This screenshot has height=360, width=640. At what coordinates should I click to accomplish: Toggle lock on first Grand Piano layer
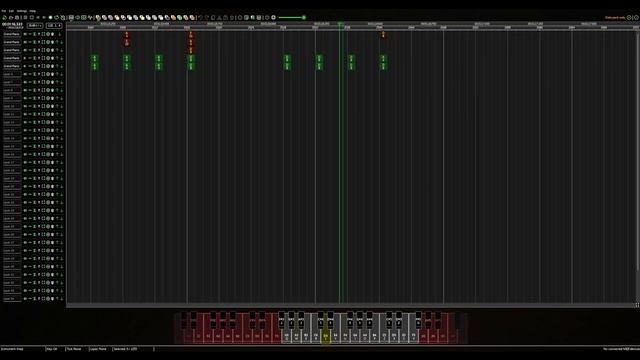coord(34,34)
